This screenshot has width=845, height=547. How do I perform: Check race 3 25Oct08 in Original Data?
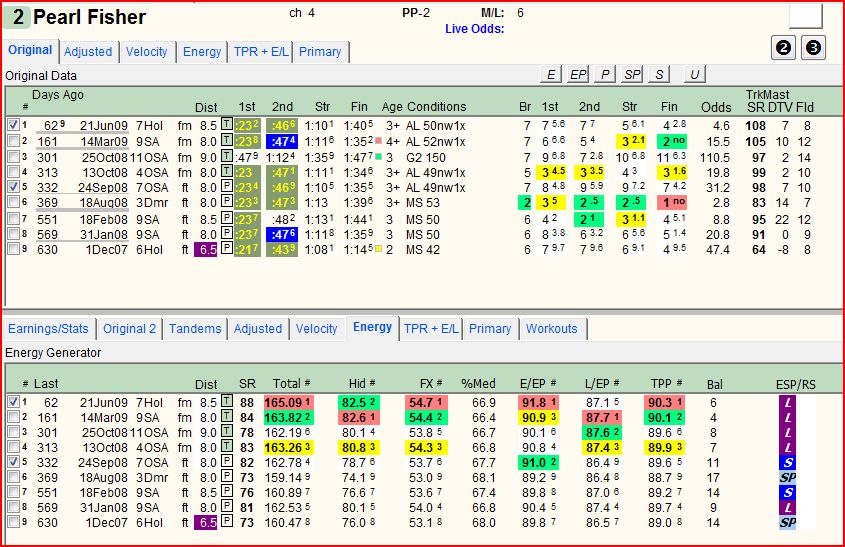(13, 157)
